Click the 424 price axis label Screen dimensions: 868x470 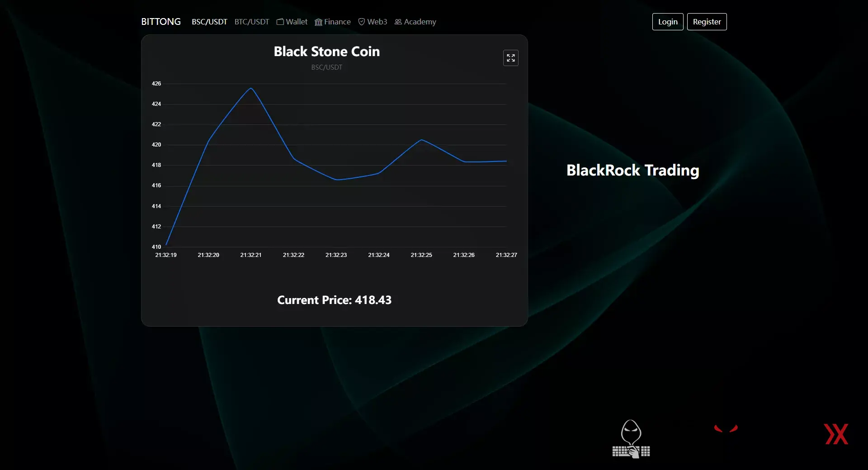[156, 104]
